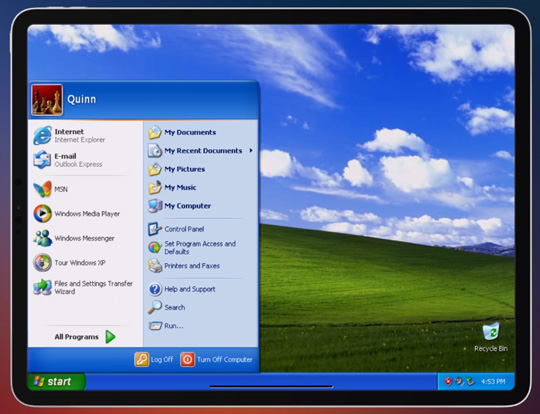Open the Internet Explorer icon
Screen dimensions: 540x414
point(42,135)
